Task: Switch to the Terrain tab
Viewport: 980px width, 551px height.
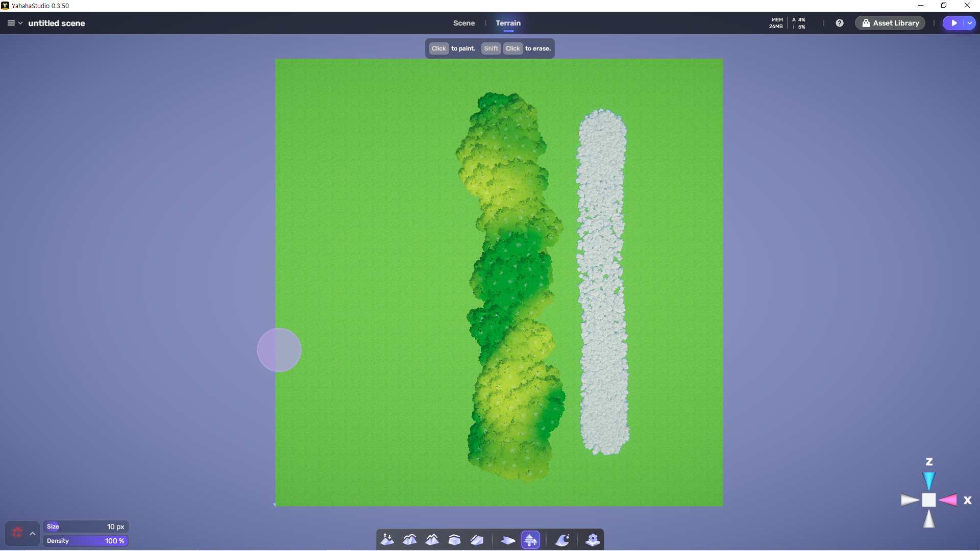Action: tap(508, 23)
